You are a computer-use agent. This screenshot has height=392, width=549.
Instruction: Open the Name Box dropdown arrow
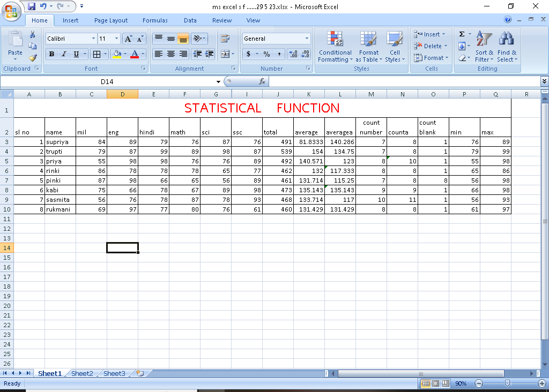218,82
